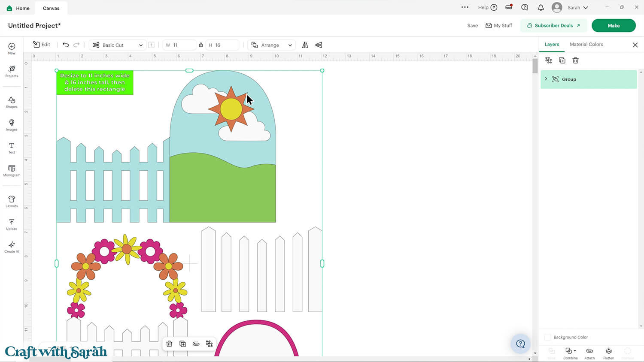Open the Monogram tool
Viewport: 644px width, 362px height.
coord(12,170)
